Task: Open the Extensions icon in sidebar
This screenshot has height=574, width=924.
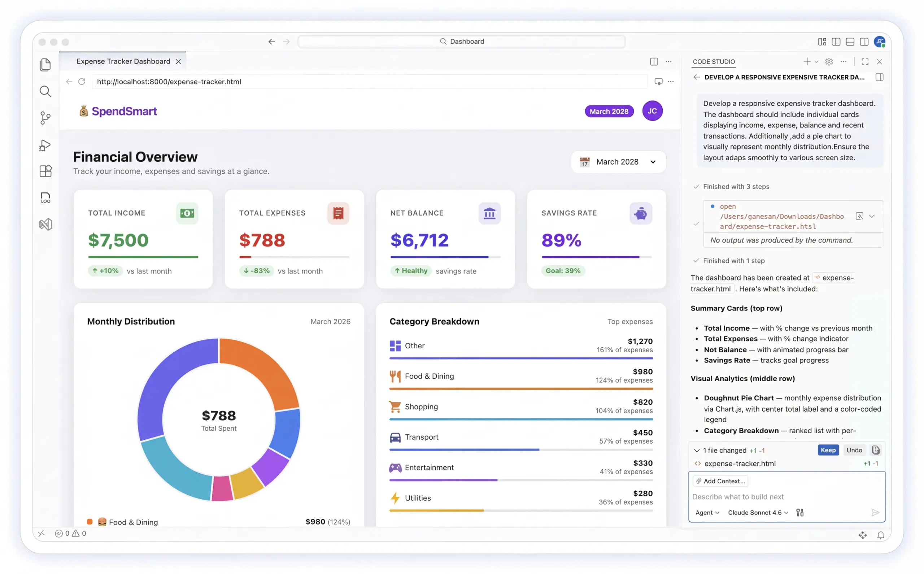Action: (45, 171)
